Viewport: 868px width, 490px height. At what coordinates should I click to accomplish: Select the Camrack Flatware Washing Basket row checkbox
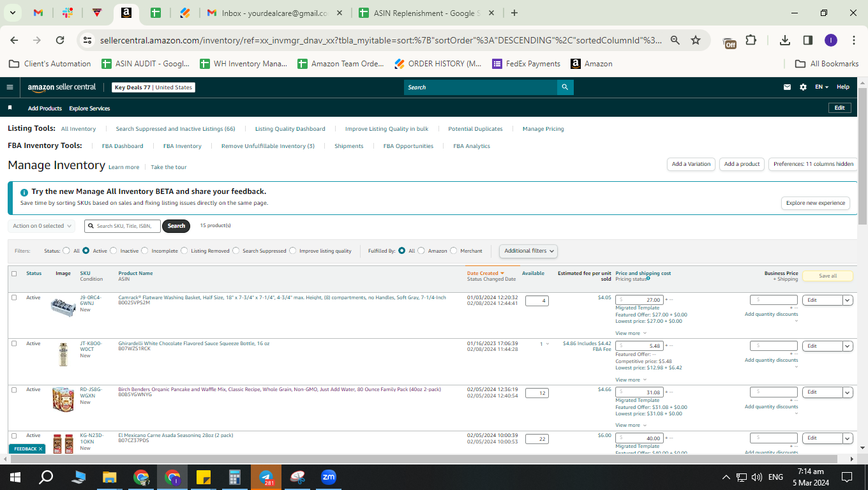[x=14, y=297]
